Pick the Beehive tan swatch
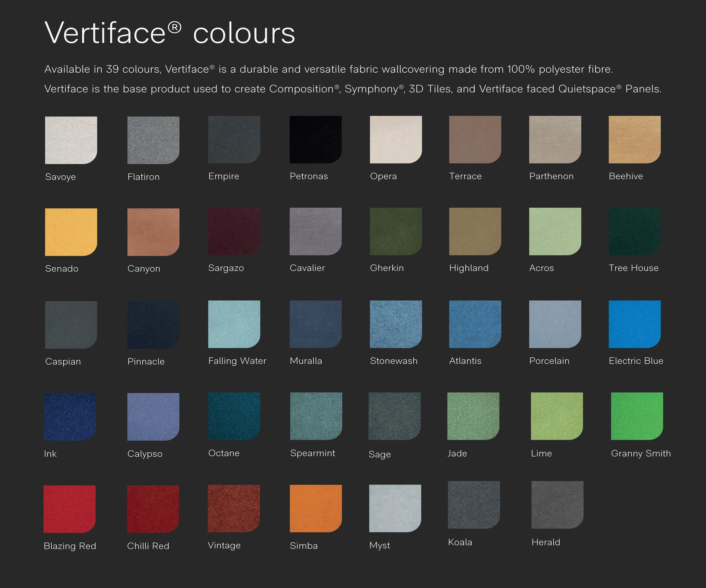706x588 pixels. (635, 140)
